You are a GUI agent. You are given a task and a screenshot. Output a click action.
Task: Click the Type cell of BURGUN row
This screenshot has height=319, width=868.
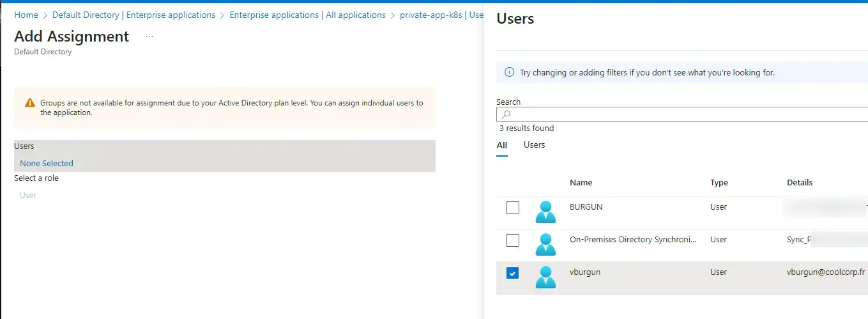(x=719, y=207)
